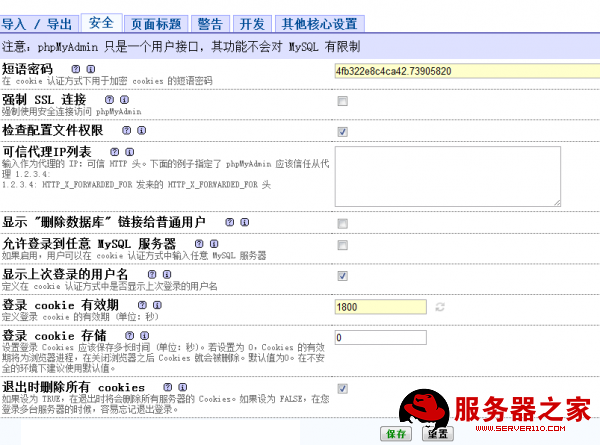Open help icon for 登录 cookie 存储
The height and width of the screenshot is (445, 600).
pyautogui.click(x=130, y=335)
